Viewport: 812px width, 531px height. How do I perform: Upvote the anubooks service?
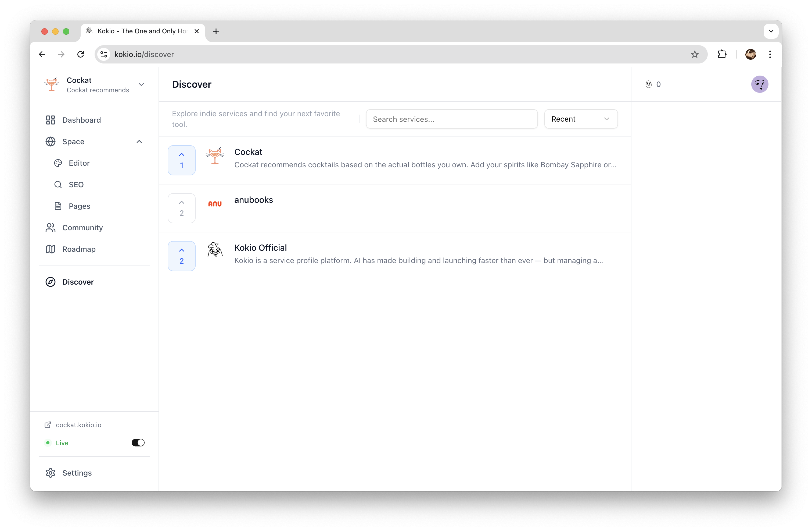[182, 208]
